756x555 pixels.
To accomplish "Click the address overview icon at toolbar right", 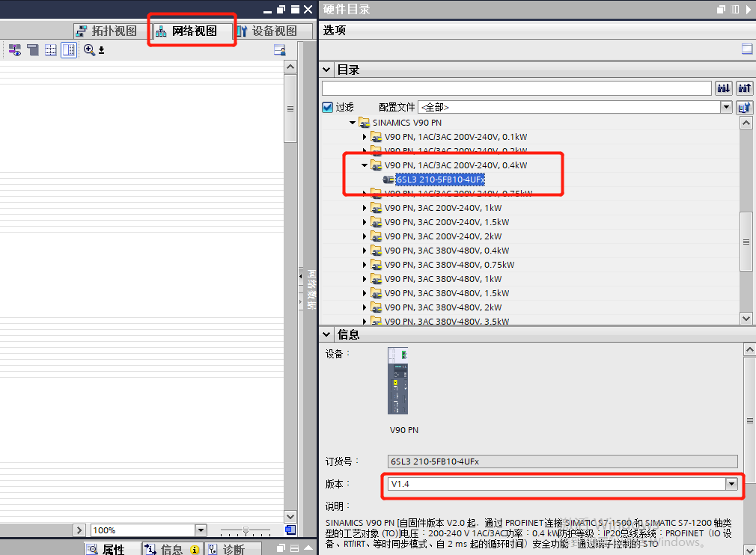I will (x=280, y=50).
